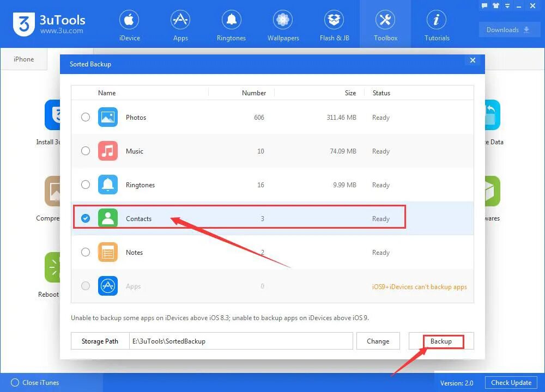
Task: Click the Photos size 311.46 MB
Action: click(341, 118)
